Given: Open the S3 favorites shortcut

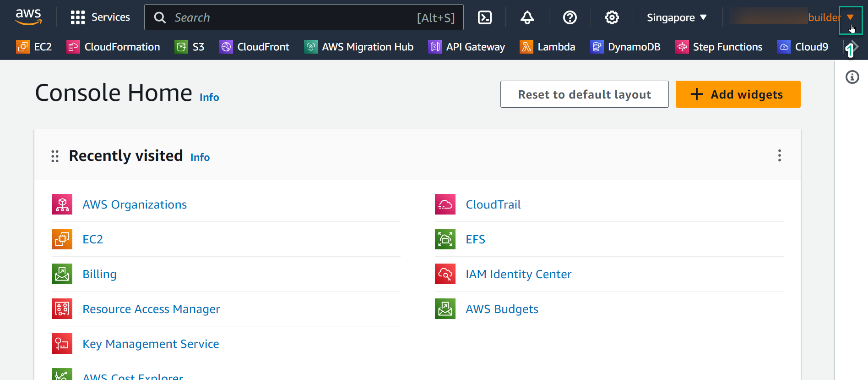Looking at the screenshot, I should click(x=190, y=47).
